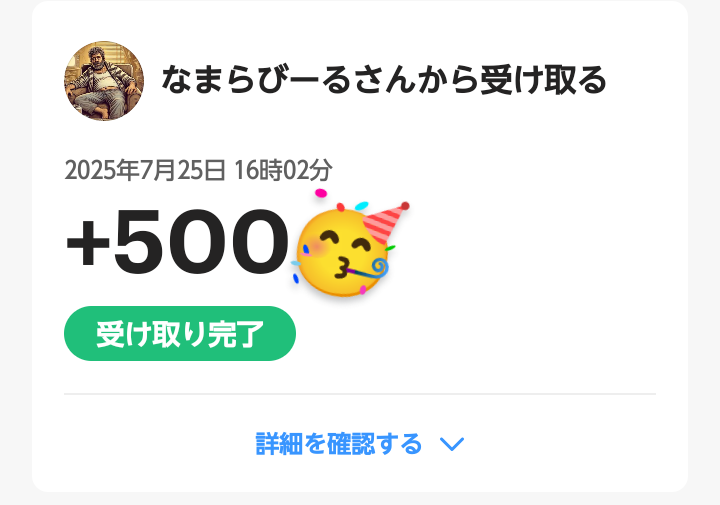
Task: Click the horizontal divider line
Action: [360, 394]
